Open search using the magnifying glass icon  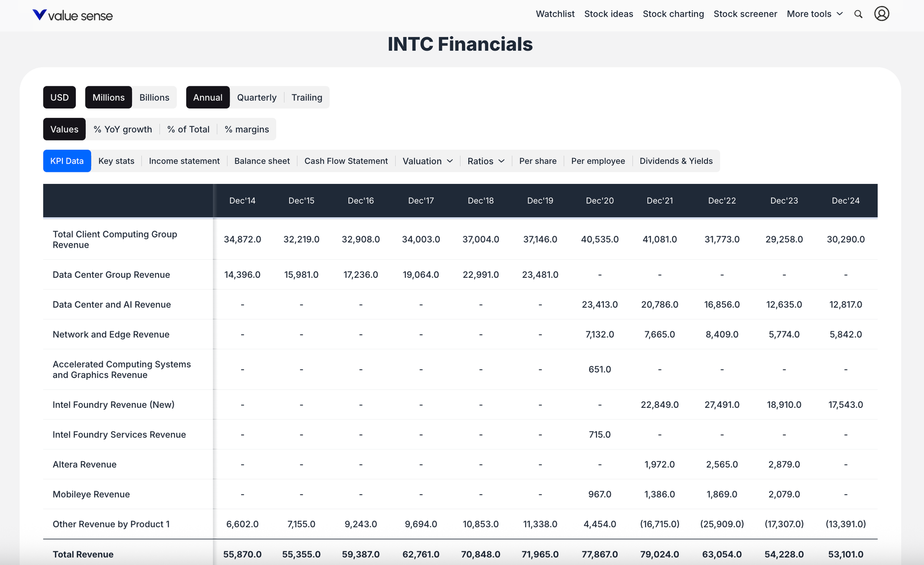click(858, 14)
